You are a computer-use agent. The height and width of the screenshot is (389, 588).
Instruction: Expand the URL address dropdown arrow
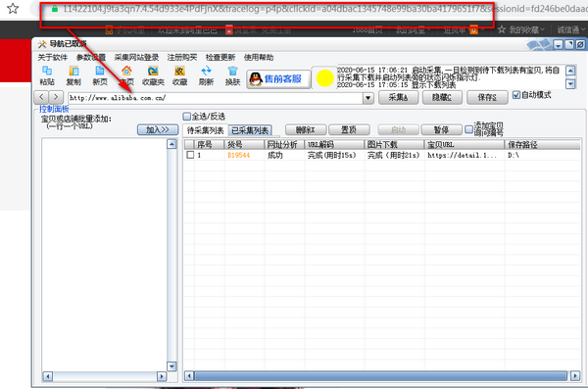pos(368,98)
